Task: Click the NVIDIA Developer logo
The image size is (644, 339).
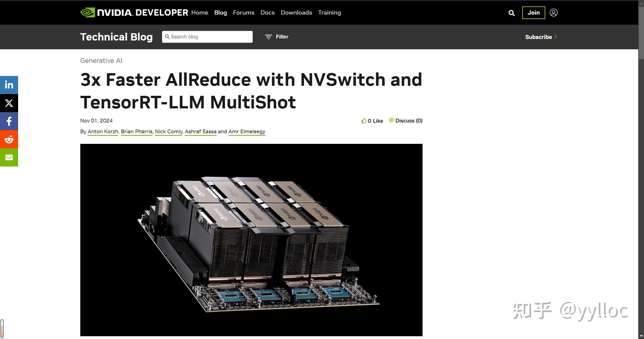Action: (x=134, y=13)
